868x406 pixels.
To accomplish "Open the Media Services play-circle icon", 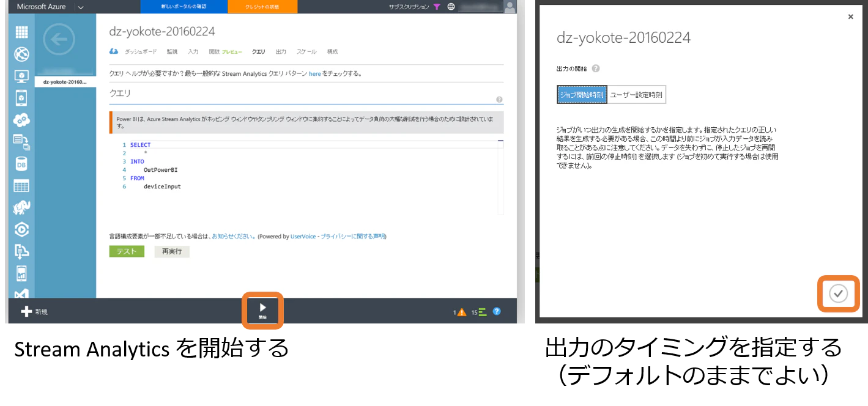I will [21, 230].
